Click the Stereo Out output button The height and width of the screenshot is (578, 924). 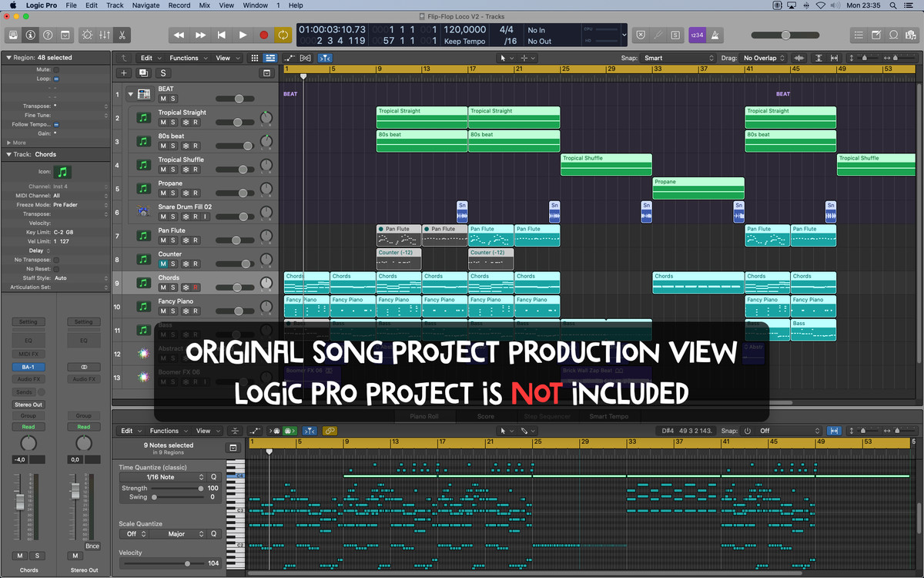click(x=28, y=405)
